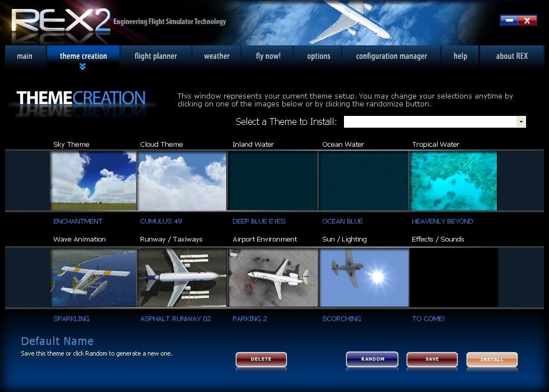The image size is (549, 392).
Task: Click the Ocean Water heading
Action: pyautogui.click(x=343, y=144)
